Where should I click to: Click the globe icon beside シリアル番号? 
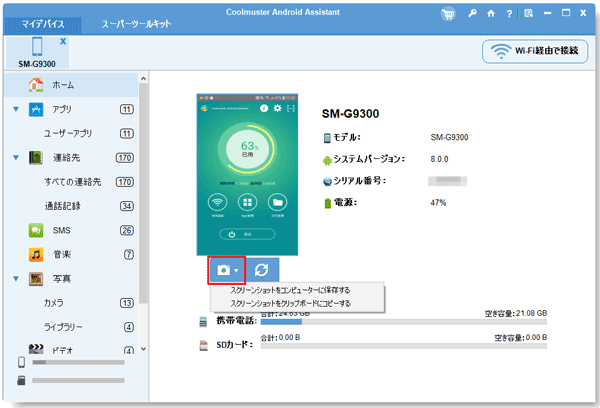pyautogui.click(x=327, y=181)
